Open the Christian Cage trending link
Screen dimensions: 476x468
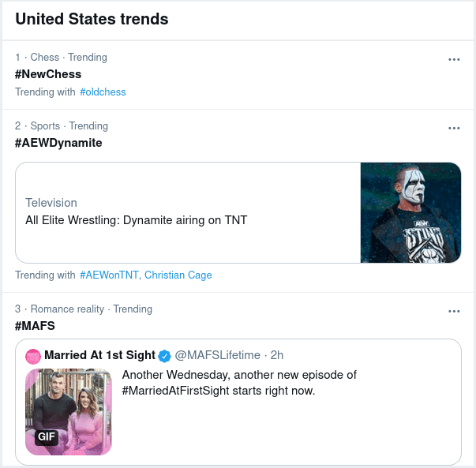[x=178, y=275]
